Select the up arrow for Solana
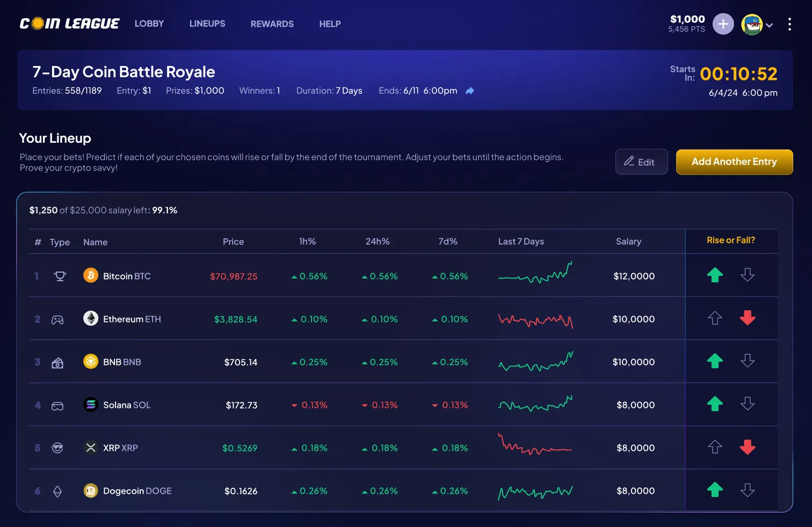 (x=715, y=404)
